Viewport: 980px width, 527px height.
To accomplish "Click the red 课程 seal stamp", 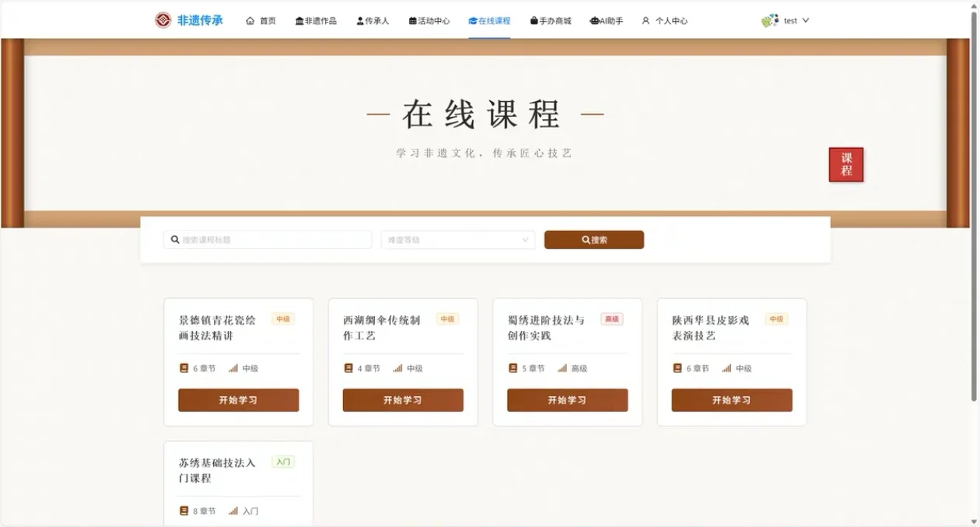I will click(845, 164).
